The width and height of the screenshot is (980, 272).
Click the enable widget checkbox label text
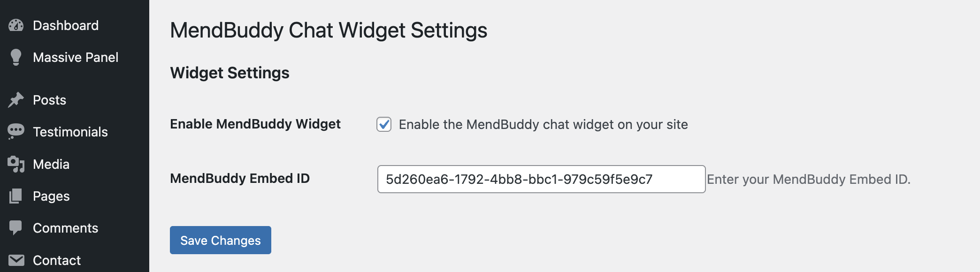tap(542, 124)
